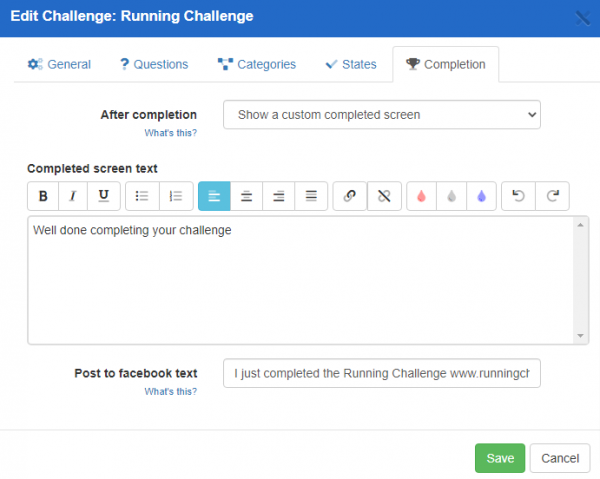Center align the completed screen text

[246, 196]
